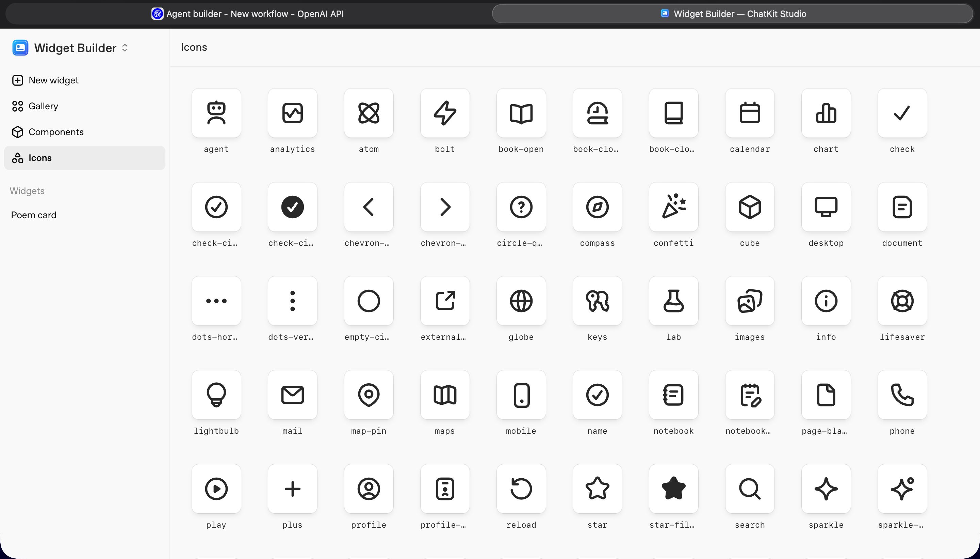Select the lab flask icon

673,301
